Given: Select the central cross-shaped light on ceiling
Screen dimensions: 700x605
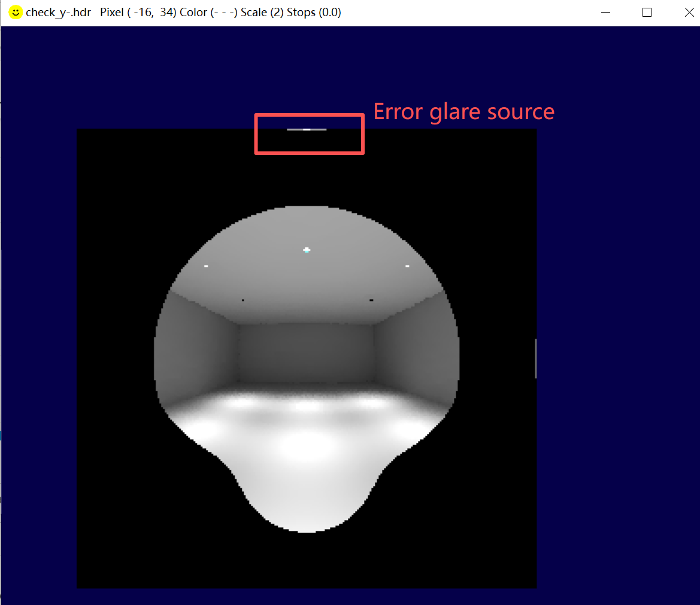Looking at the screenshot, I should pyautogui.click(x=307, y=250).
